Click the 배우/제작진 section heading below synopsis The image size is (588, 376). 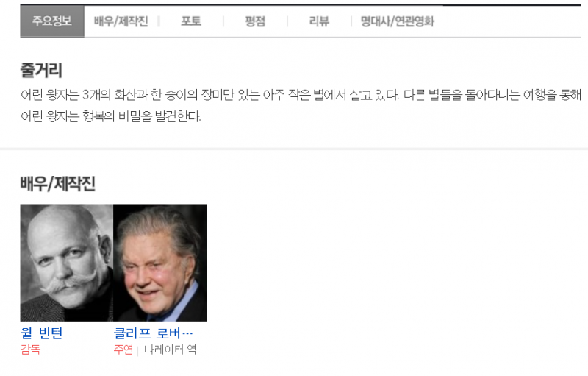point(58,184)
